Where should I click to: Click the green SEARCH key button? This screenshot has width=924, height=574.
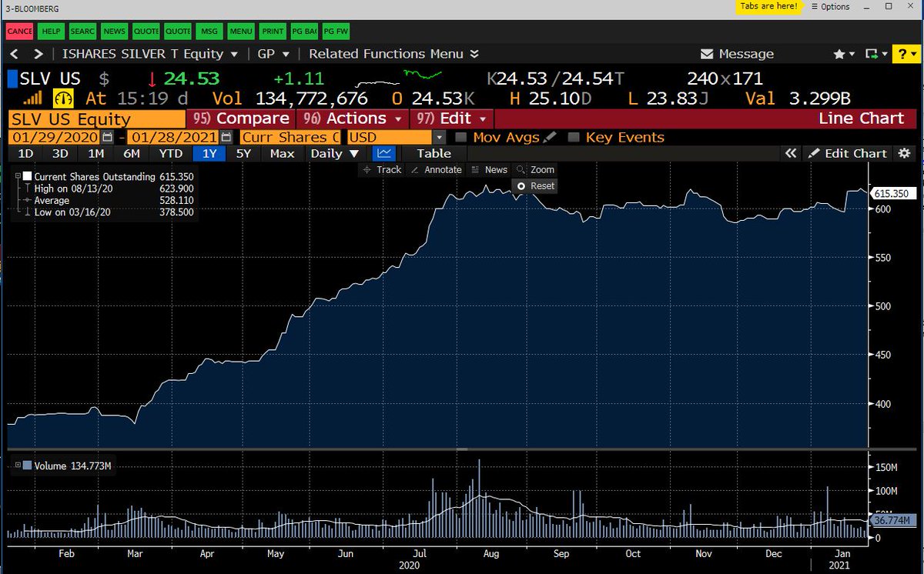[82, 32]
